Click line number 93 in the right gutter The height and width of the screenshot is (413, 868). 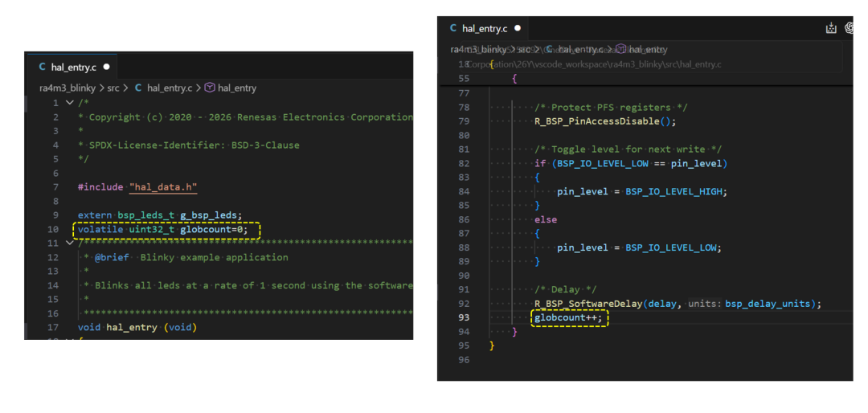(x=464, y=317)
